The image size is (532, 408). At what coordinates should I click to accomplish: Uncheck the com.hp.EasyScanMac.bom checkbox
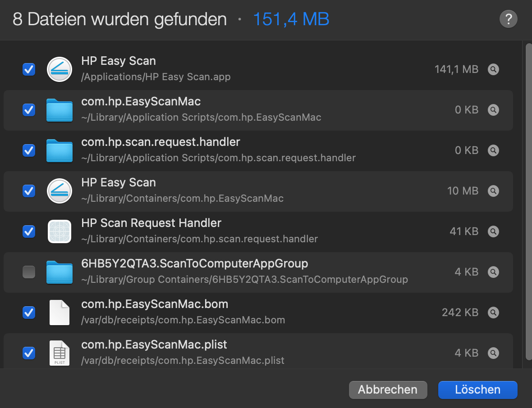[29, 313]
